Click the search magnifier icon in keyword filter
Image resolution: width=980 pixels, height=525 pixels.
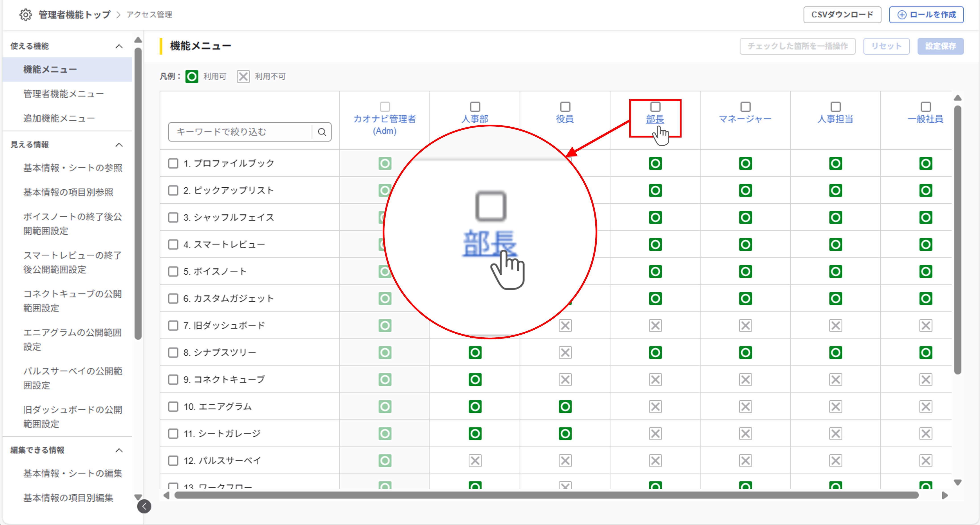pos(322,132)
